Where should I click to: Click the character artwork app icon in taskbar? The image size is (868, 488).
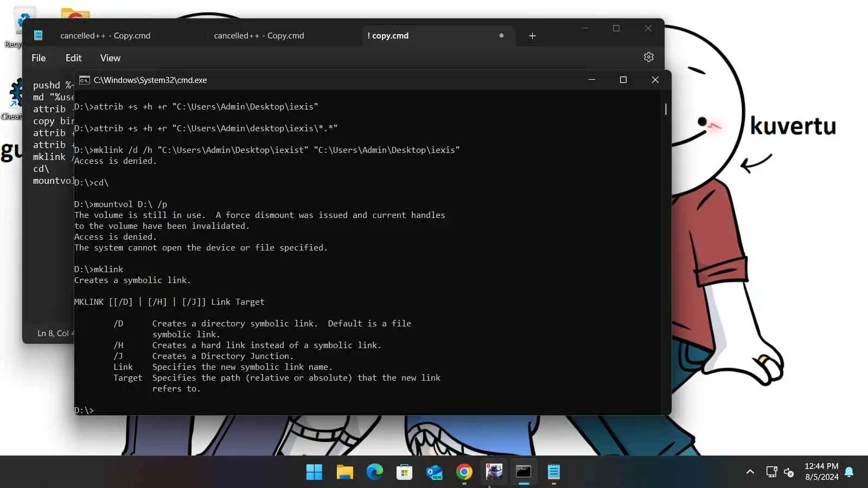click(x=494, y=472)
